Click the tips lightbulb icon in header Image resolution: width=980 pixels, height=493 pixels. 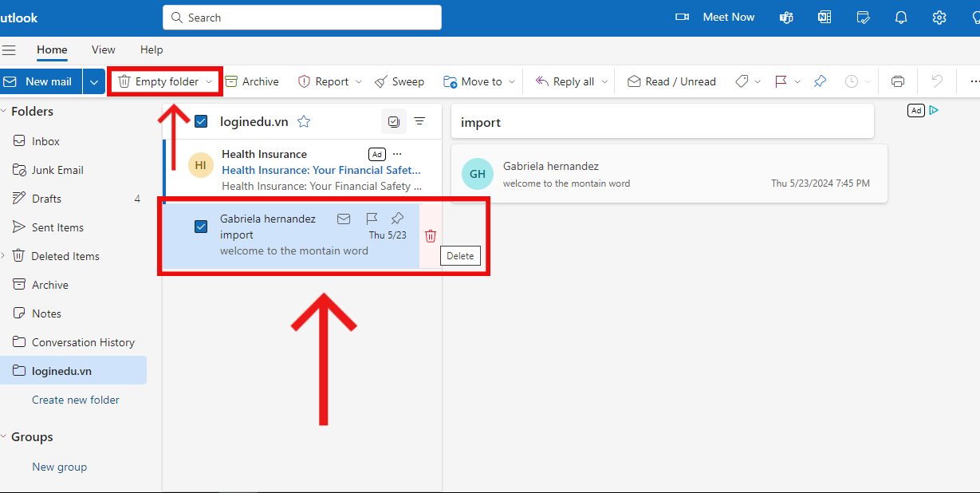coord(974,17)
